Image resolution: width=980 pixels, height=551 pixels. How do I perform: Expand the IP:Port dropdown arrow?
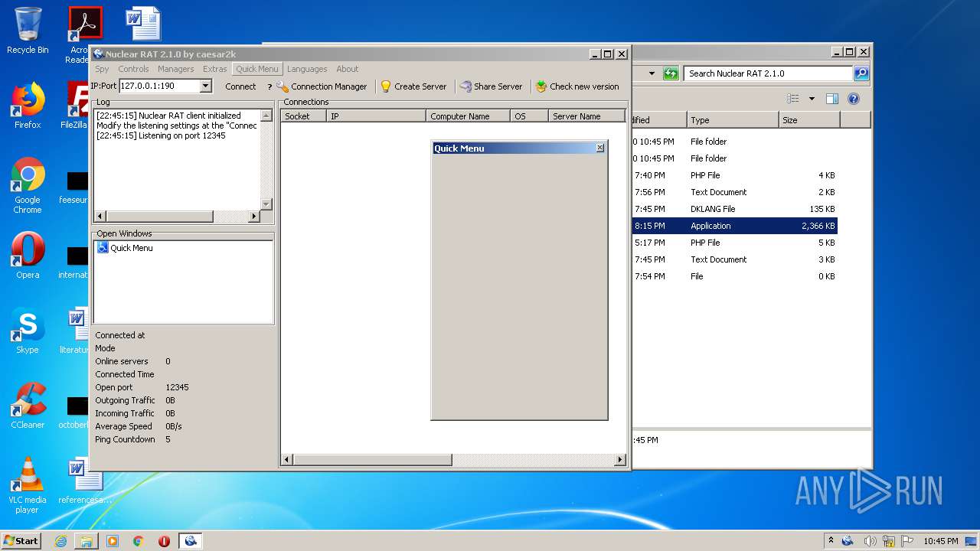205,86
